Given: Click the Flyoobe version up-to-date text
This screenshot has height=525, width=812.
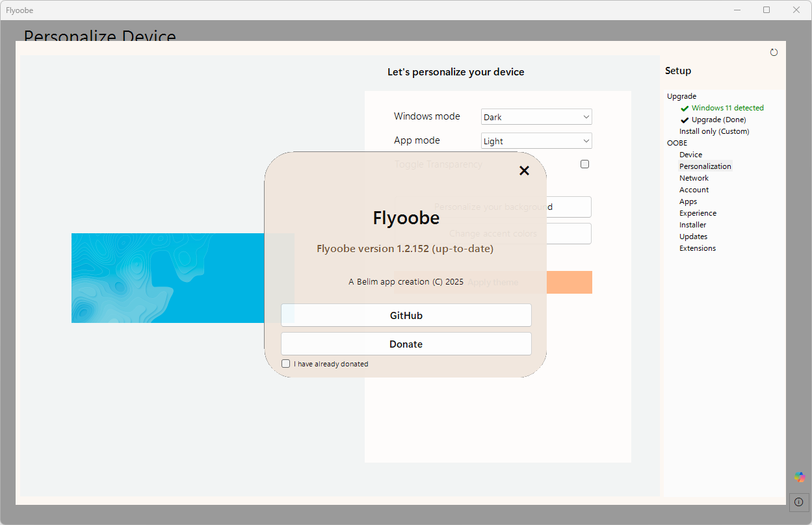Looking at the screenshot, I should point(405,249).
